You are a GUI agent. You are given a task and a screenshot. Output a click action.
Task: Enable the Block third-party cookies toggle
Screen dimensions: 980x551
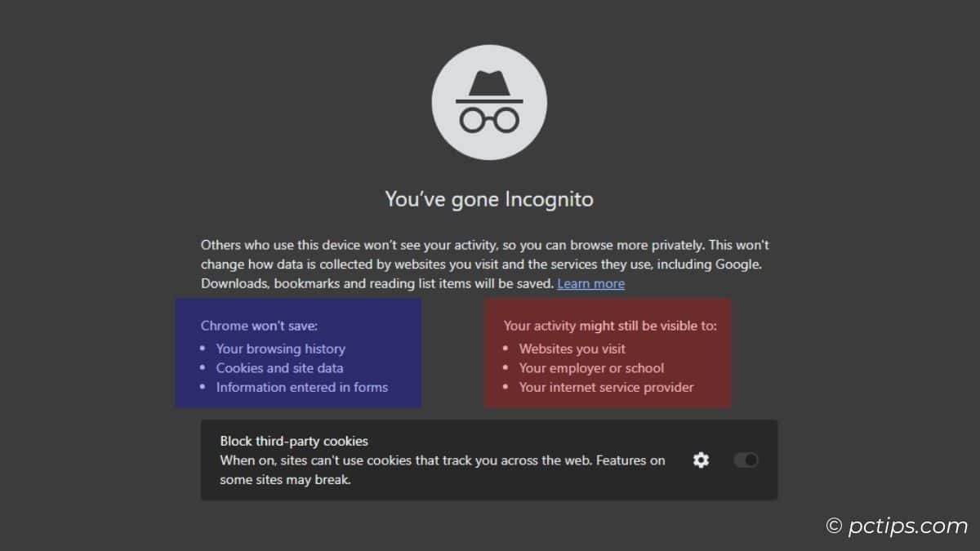[744, 460]
